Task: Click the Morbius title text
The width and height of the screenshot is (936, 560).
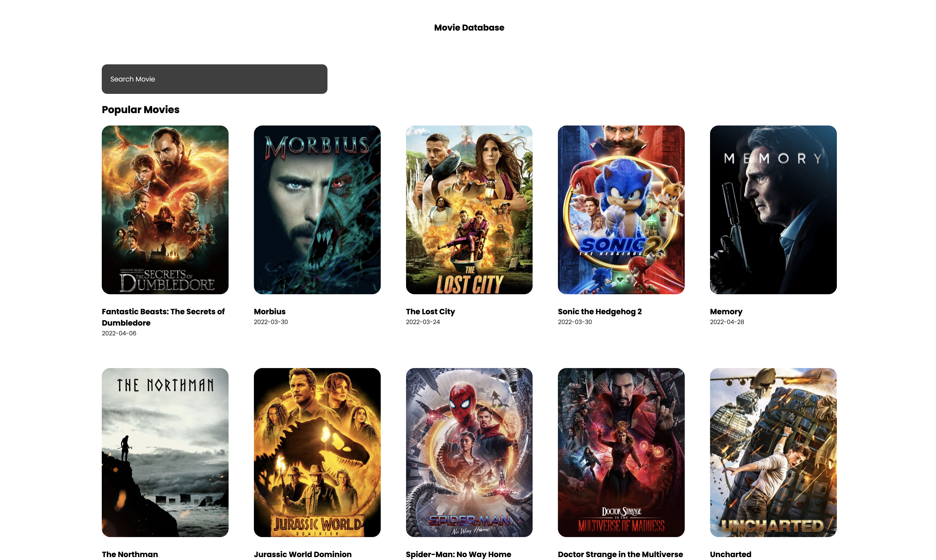Action: pos(269,312)
